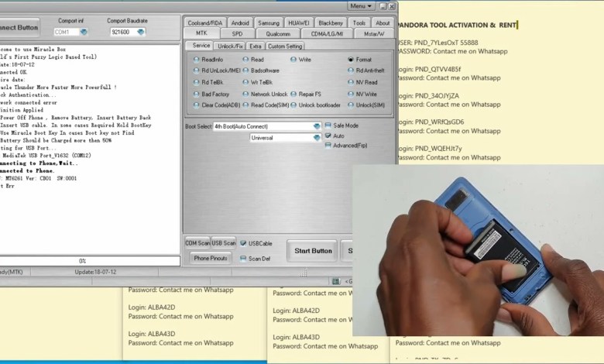Click the phone repair video thumbnail
The height and width of the screenshot is (364, 604).
[478, 250]
